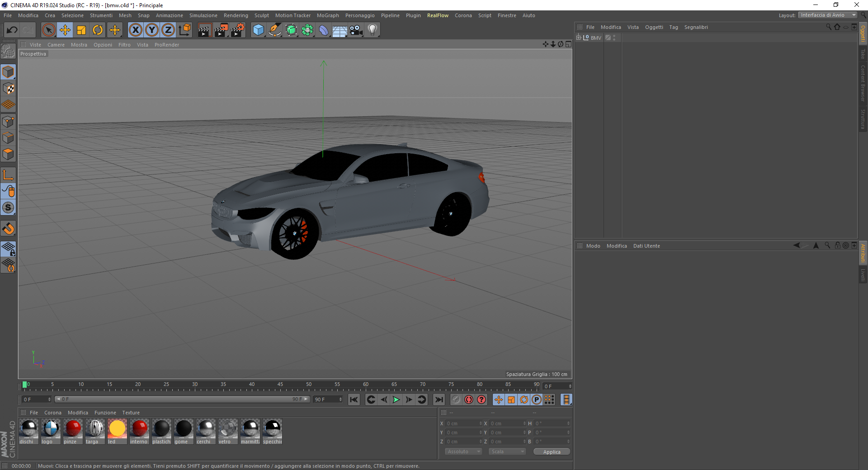Viewport: 868px width, 470px height.
Task: Open the viewport Camere menu
Action: 56,45
